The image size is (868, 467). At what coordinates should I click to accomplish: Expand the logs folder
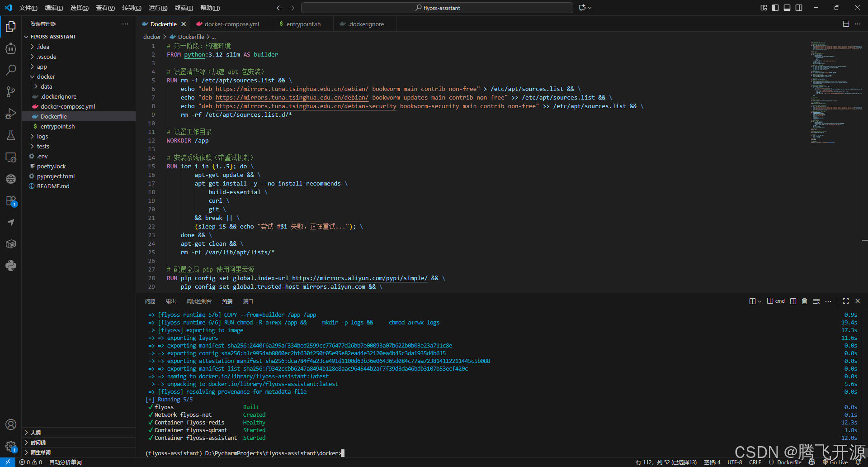pos(32,136)
